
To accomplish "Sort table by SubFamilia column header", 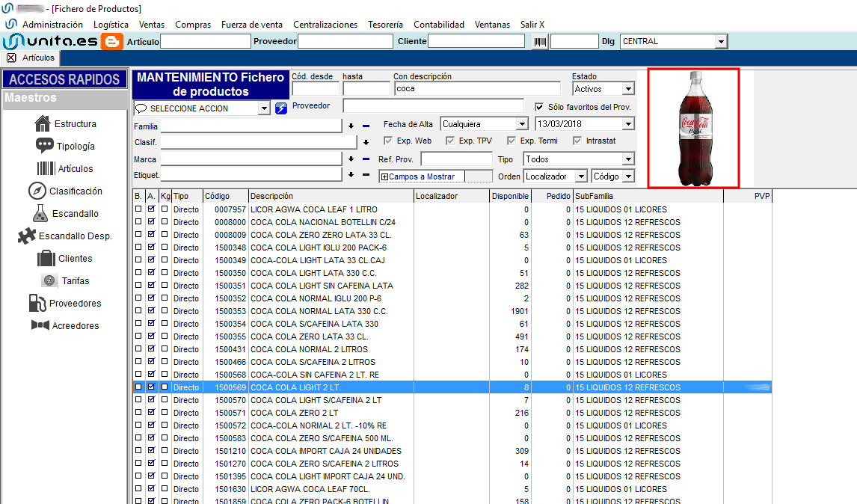I will tap(648, 196).
